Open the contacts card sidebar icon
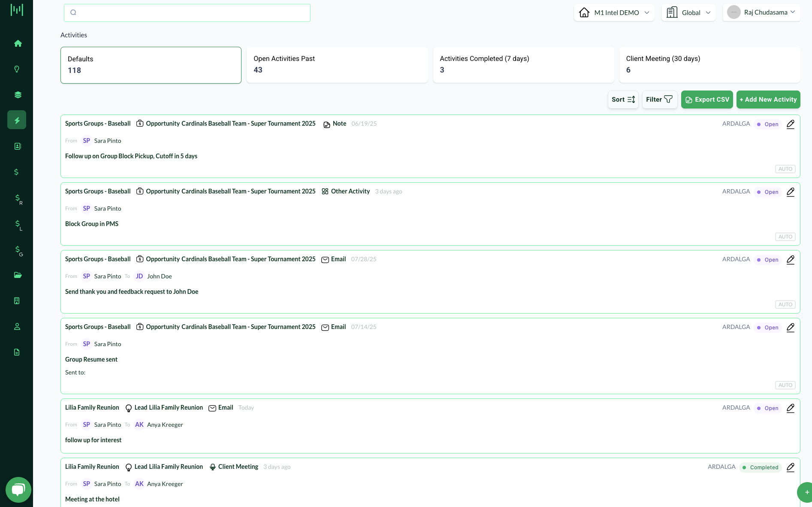Viewport: 812px width, 507px height. click(x=17, y=146)
